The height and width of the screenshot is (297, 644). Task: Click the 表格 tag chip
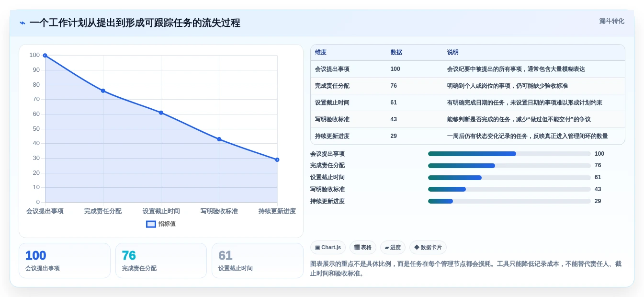pyautogui.click(x=363, y=247)
